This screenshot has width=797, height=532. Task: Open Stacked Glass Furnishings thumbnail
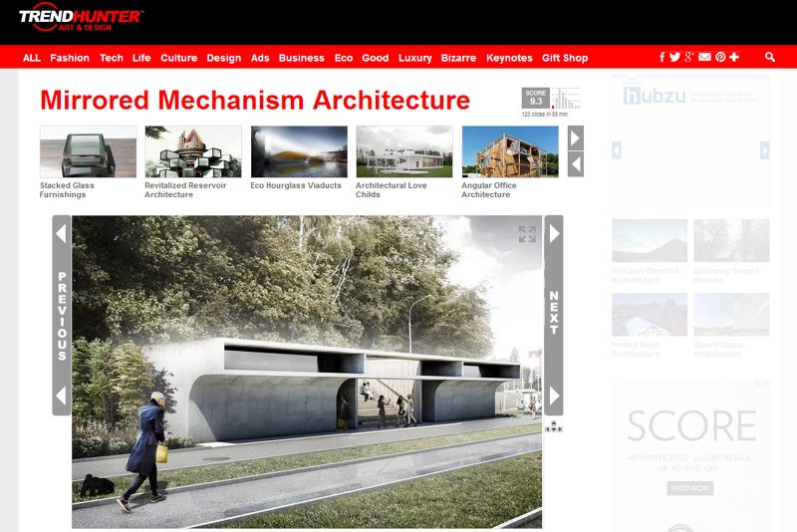[88, 151]
